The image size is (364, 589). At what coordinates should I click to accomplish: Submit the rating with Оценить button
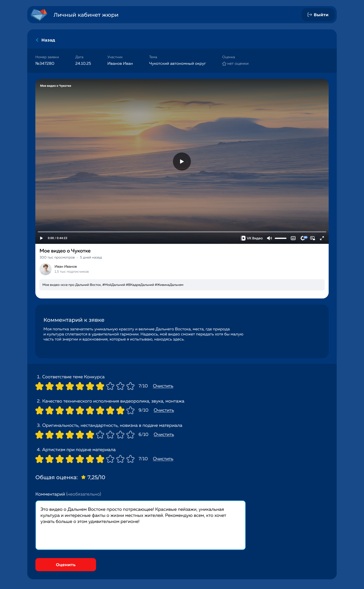point(65,564)
